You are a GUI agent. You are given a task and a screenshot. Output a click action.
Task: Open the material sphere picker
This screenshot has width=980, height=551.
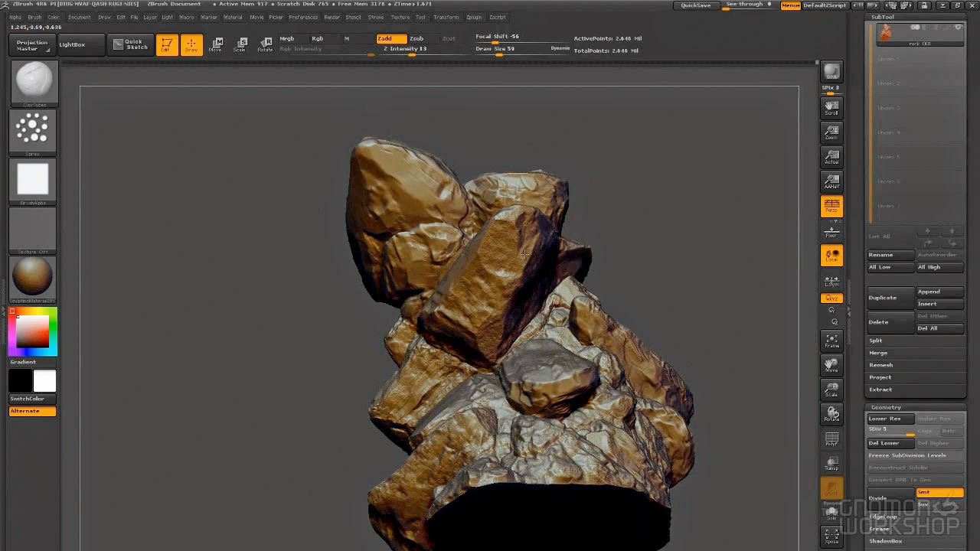pyautogui.click(x=33, y=279)
